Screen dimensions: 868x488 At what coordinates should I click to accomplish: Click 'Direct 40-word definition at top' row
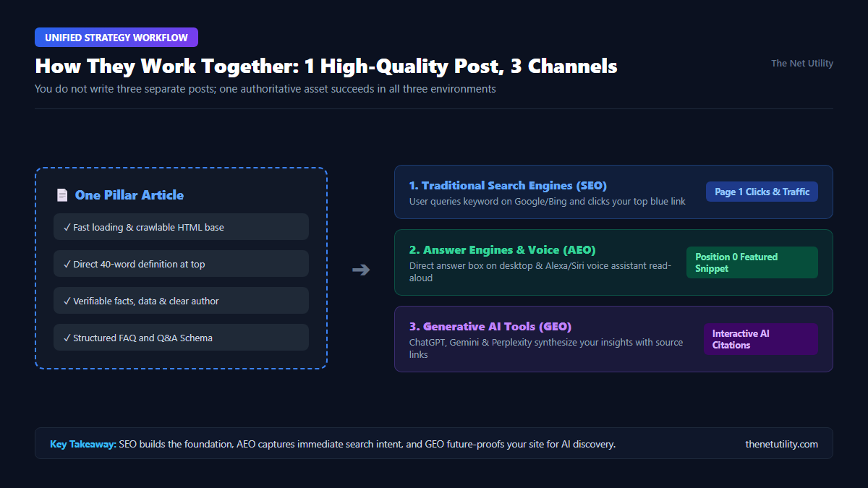pyautogui.click(x=181, y=264)
